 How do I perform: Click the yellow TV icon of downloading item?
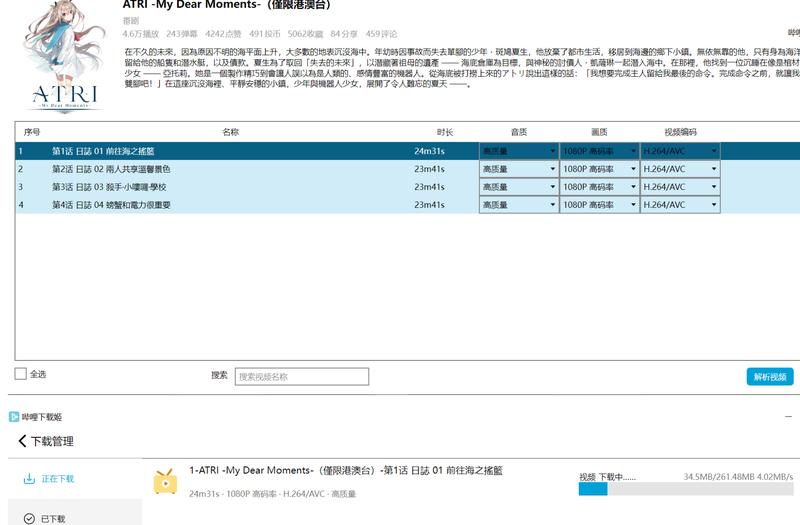165,482
